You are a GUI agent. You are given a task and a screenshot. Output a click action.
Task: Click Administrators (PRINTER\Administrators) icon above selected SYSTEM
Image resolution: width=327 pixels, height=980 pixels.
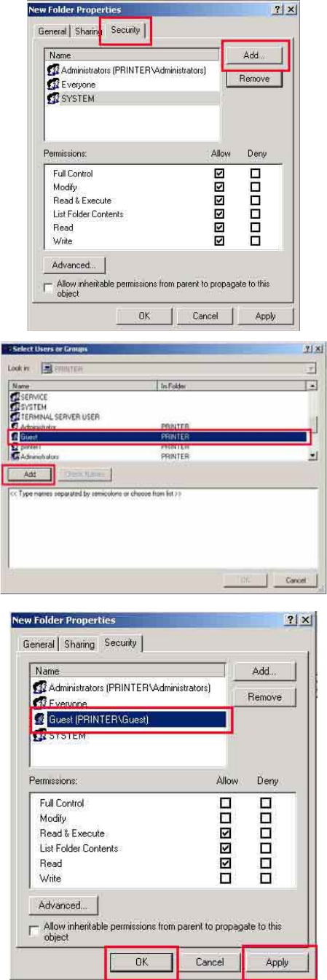point(53,70)
